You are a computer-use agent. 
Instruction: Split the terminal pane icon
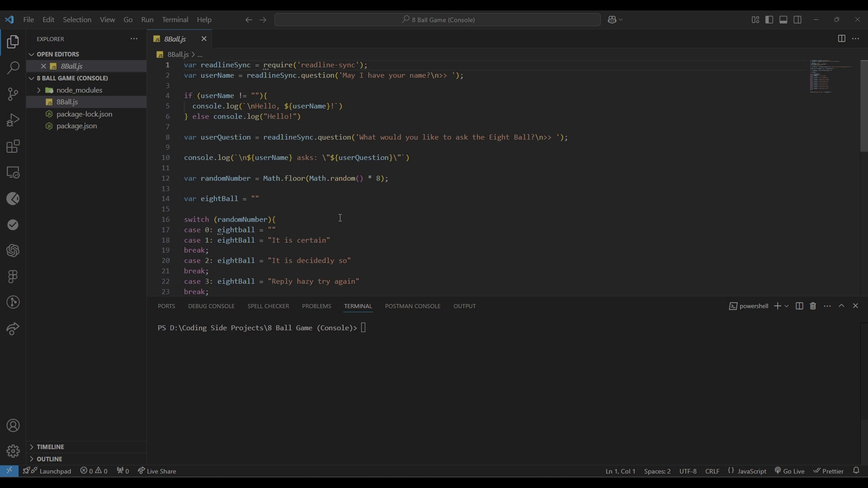[799, 306]
